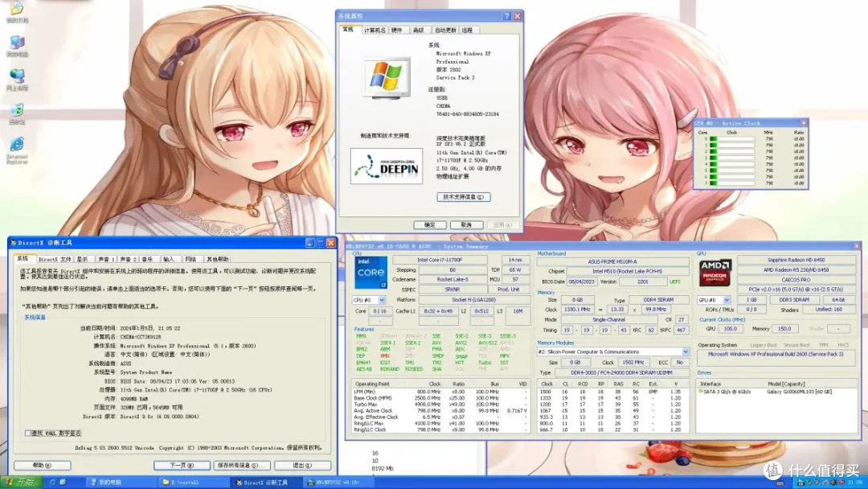Select the Base Clock (HFM) row
The height and width of the screenshot is (489, 868).
[440, 397]
